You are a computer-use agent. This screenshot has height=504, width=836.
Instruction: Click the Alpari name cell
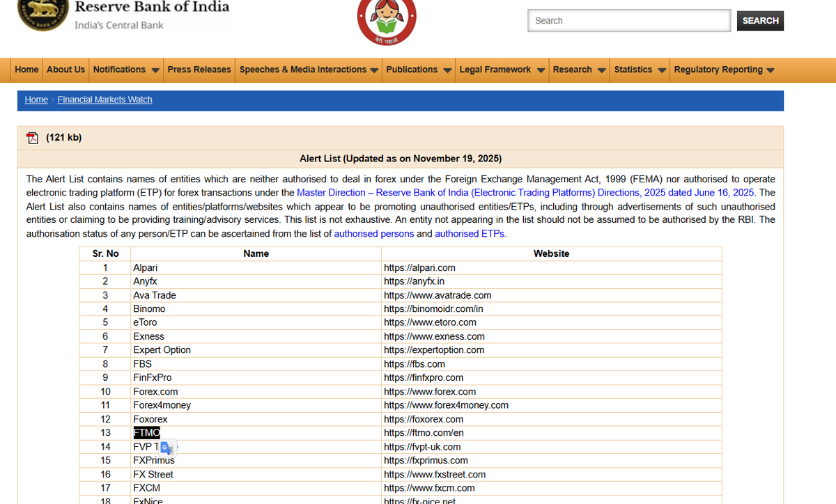[256, 267]
